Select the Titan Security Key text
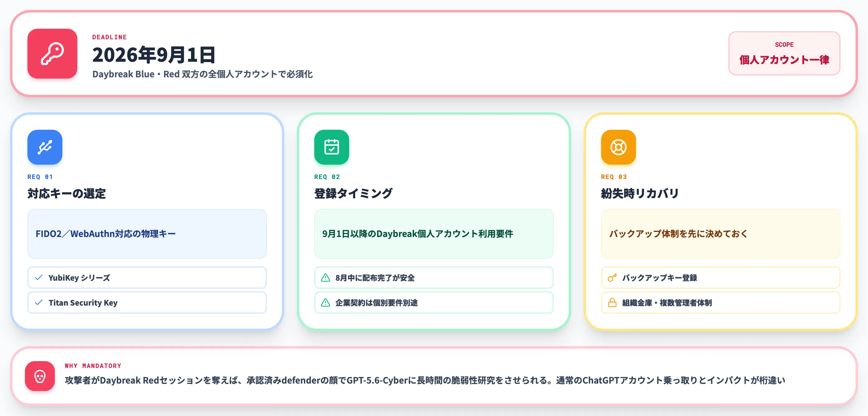Screen dimensions: 868x416 (83, 303)
